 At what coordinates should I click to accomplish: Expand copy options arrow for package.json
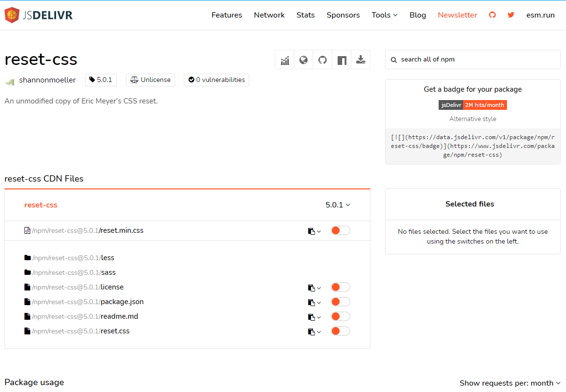(x=319, y=303)
